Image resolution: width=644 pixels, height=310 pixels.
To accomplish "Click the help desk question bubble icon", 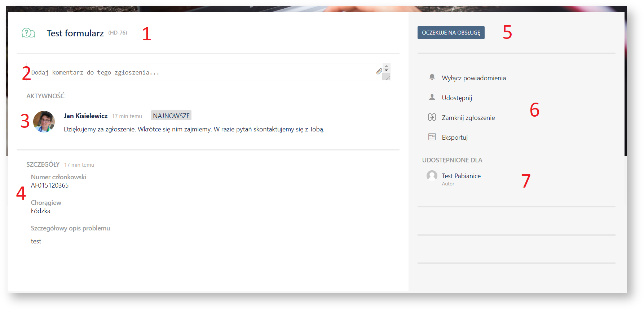I will point(28,33).
